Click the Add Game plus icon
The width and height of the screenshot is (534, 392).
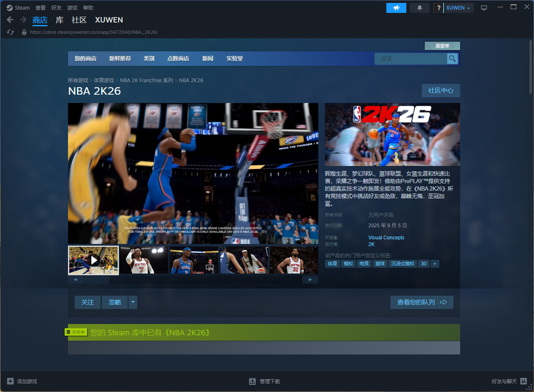[10, 381]
